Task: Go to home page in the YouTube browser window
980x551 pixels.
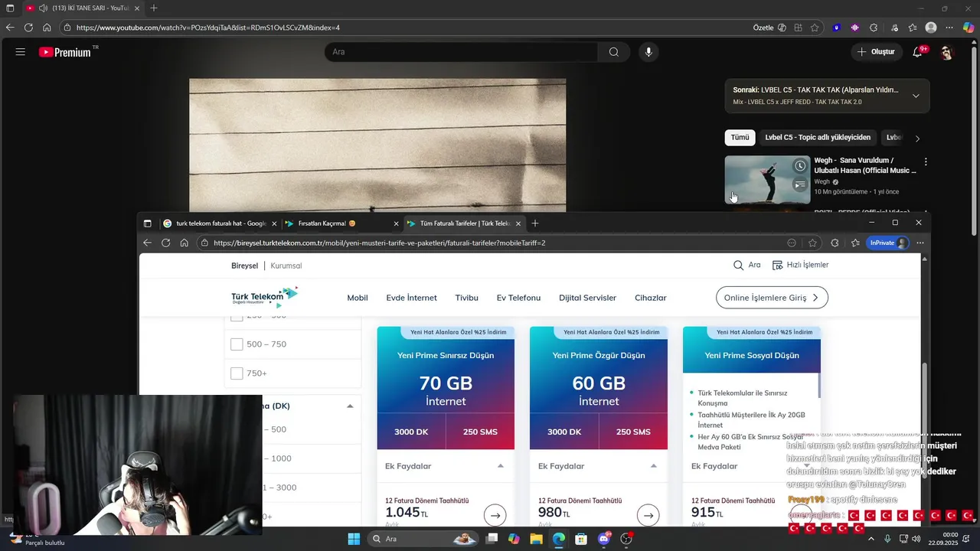Action: 47,28
